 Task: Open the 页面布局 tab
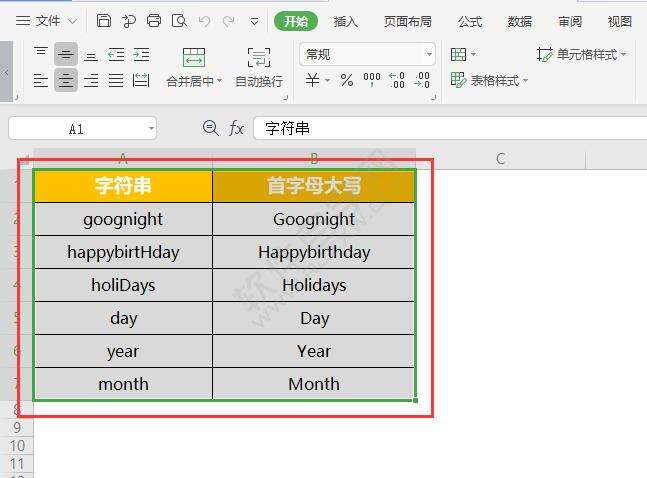[x=407, y=21]
